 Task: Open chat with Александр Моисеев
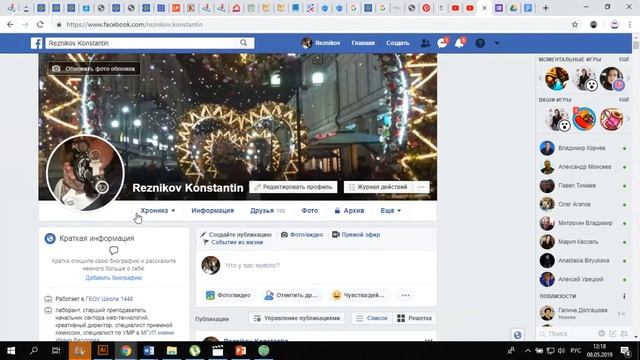pos(583,167)
